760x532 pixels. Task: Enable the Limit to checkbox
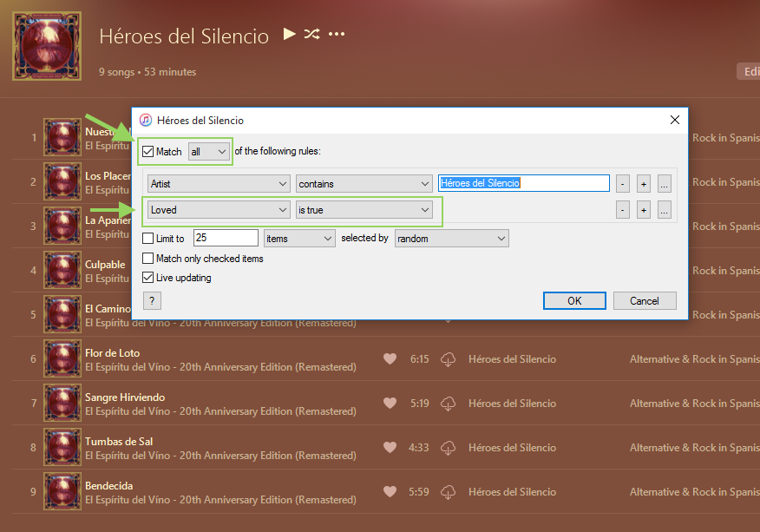[x=147, y=239]
